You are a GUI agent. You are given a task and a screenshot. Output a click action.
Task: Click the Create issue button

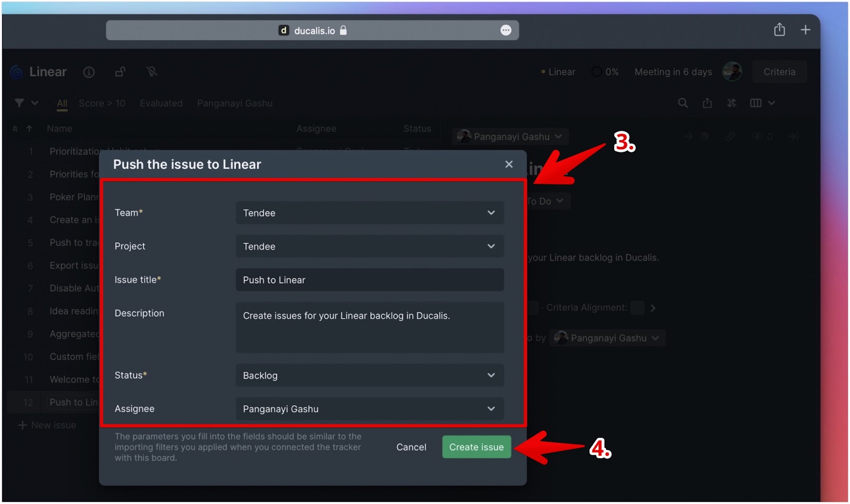click(477, 447)
